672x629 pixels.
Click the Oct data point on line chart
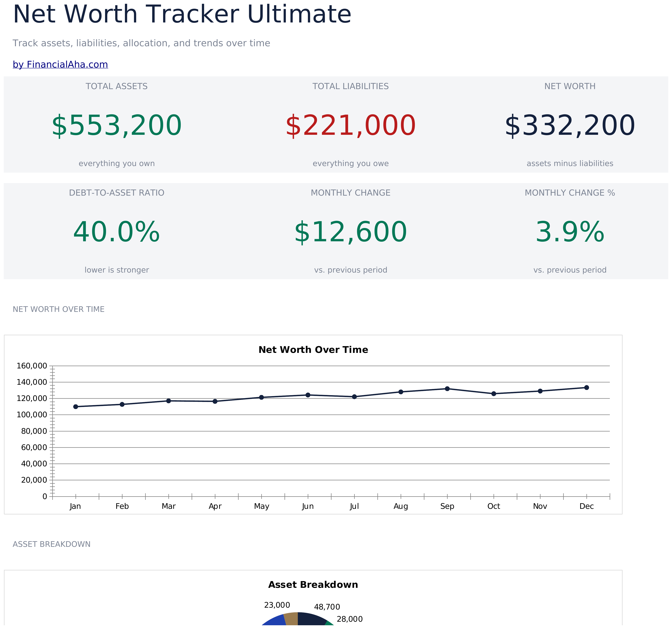[494, 394]
